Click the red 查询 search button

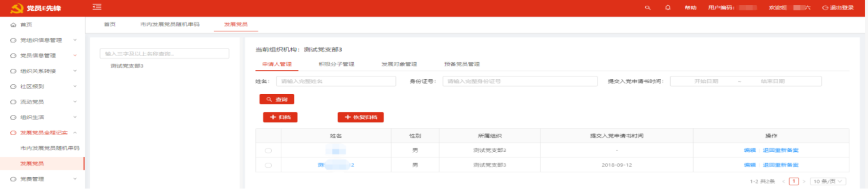pos(277,99)
